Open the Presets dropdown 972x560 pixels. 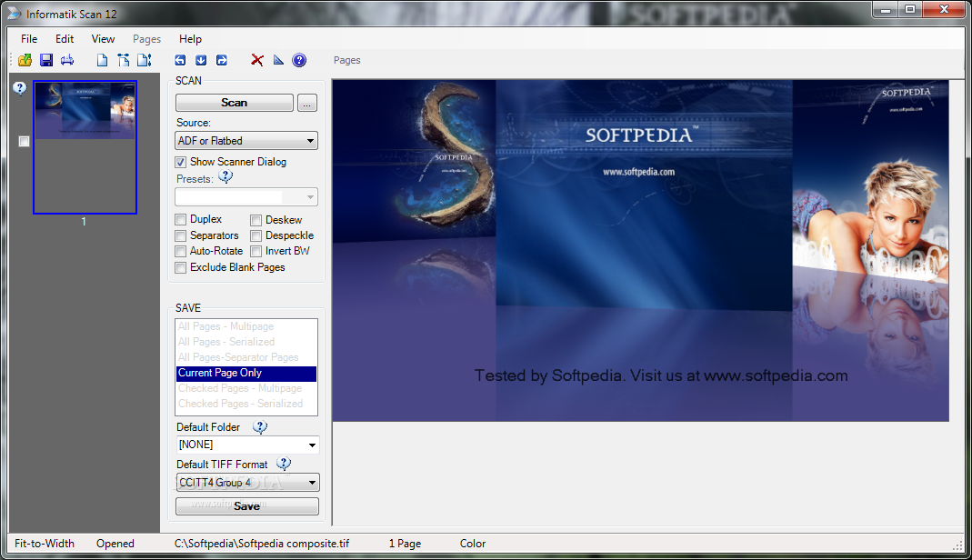[246, 197]
